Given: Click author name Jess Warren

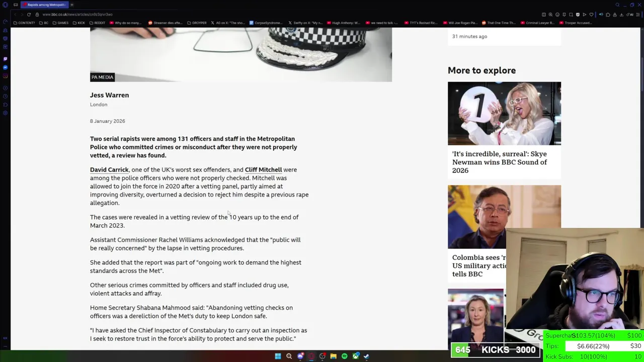Looking at the screenshot, I should pos(109,95).
